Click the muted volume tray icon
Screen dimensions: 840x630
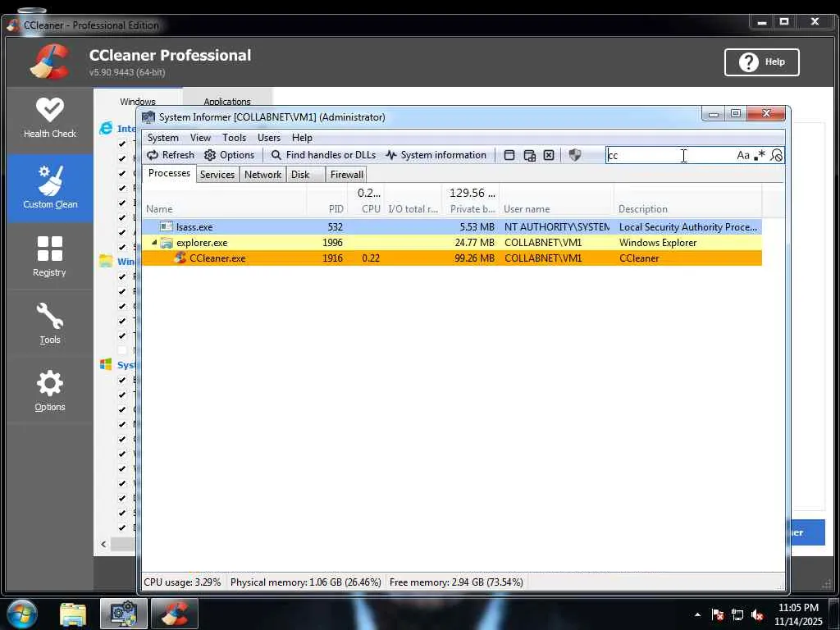(x=757, y=614)
